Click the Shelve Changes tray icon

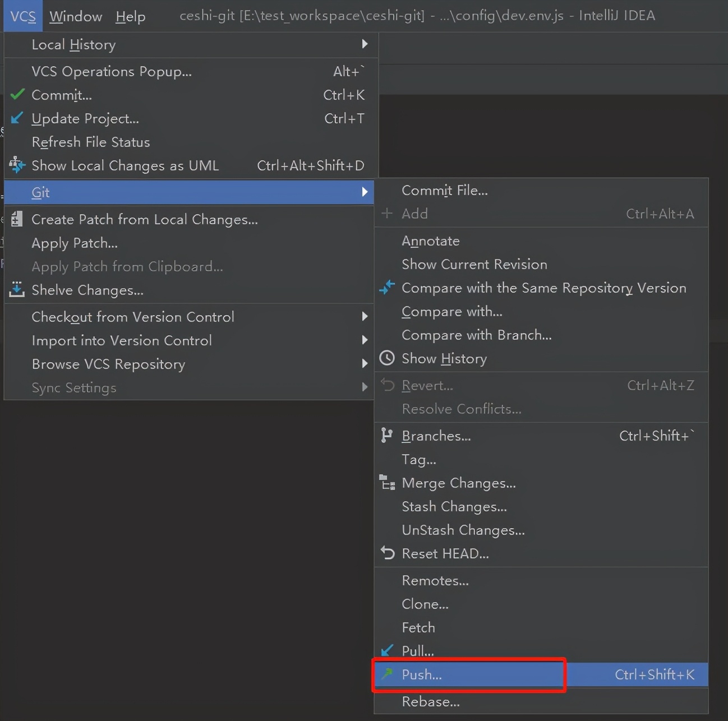[x=17, y=289]
